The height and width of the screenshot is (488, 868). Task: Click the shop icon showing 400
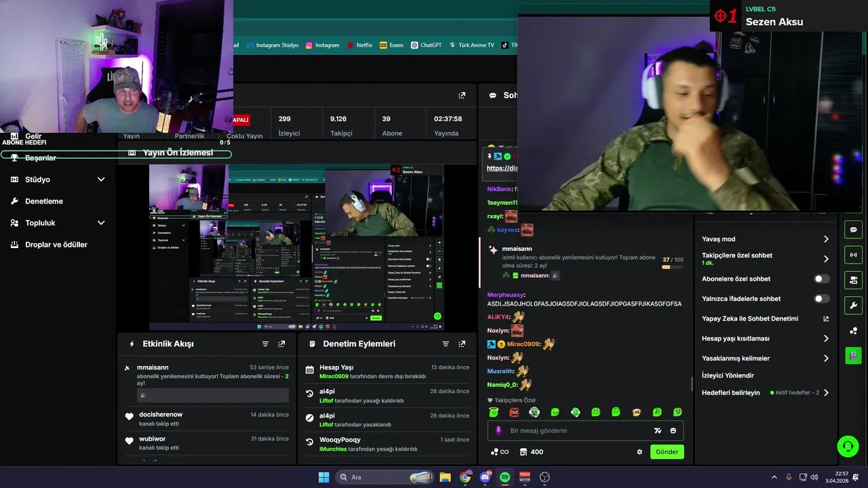531,452
